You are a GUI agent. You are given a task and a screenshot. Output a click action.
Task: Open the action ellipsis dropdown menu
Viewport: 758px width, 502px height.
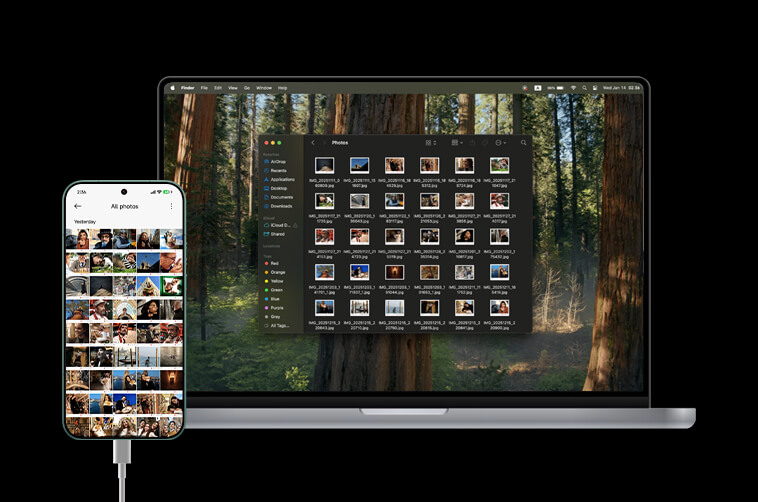coord(500,143)
